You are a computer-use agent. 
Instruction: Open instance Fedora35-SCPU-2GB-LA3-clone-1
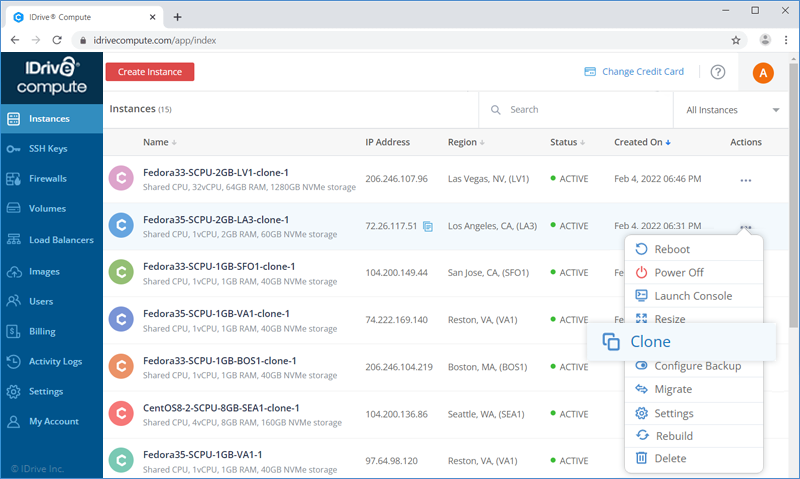tap(216, 220)
